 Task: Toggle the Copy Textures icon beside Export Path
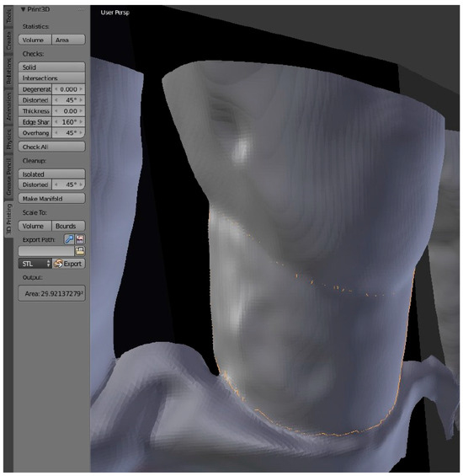tap(80, 239)
